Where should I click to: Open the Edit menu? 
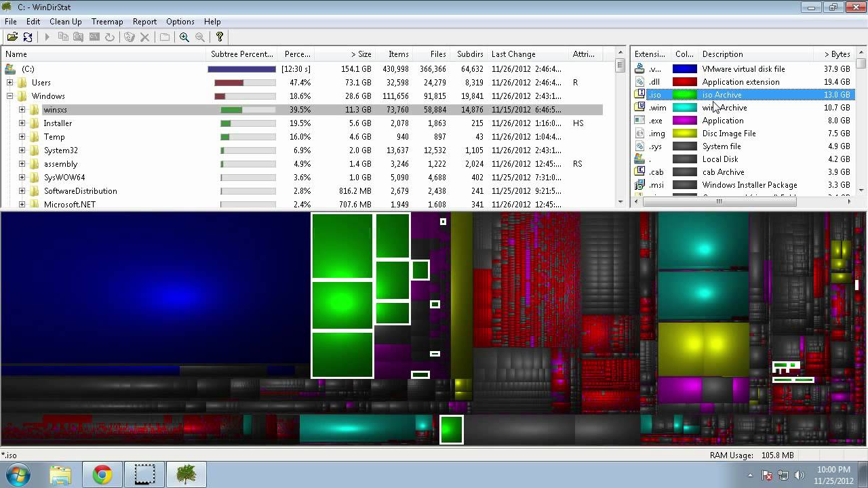(33, 22)
